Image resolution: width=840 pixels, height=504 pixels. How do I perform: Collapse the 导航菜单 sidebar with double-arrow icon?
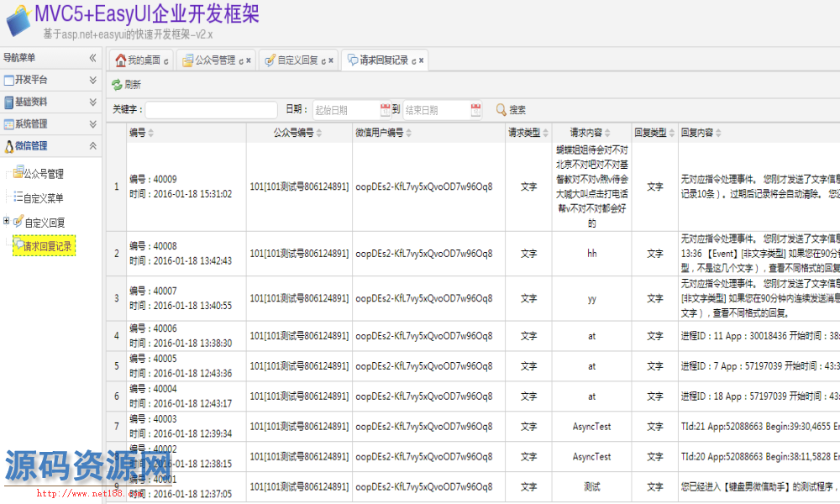coord(93,58)
